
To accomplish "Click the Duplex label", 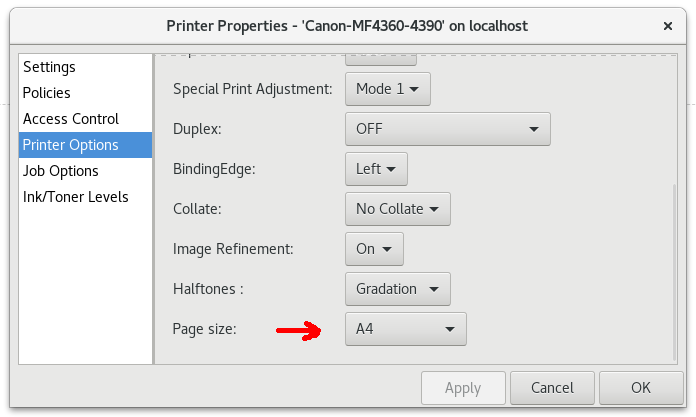I will click(197, 129).
